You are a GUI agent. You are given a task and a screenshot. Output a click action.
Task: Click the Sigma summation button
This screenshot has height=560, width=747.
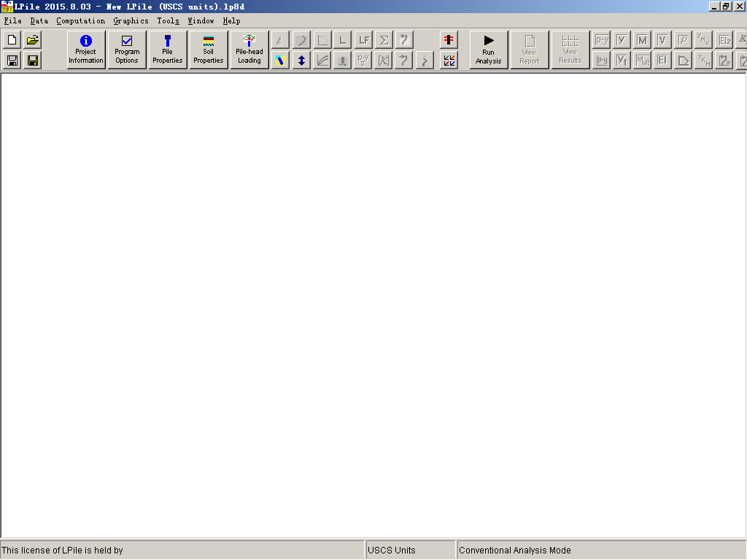[x=384, y=40]
